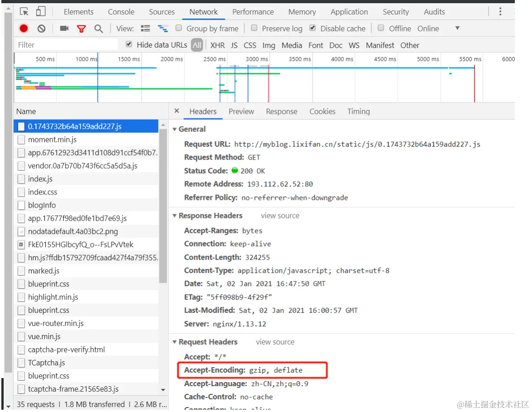The image size is (532, 412).
Task: Enable the Offline checkbox
Action: (381, 28)
